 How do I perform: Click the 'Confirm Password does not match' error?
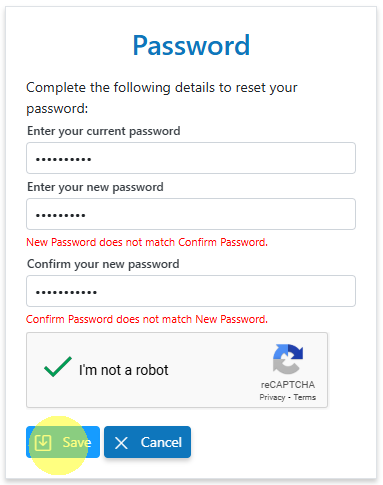147,319
